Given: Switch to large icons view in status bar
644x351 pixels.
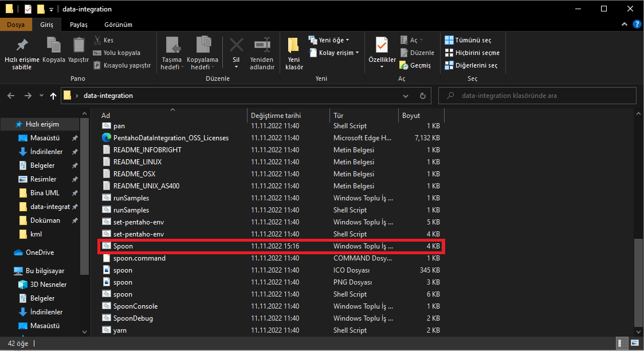Looking at the screenshot, I should tap(635, 343).
